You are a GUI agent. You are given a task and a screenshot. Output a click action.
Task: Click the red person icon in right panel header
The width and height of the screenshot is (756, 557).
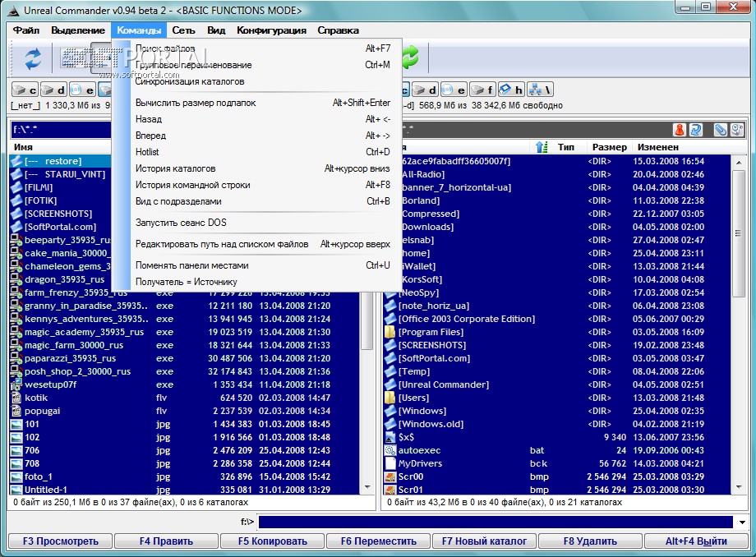(x=680, y=130)
